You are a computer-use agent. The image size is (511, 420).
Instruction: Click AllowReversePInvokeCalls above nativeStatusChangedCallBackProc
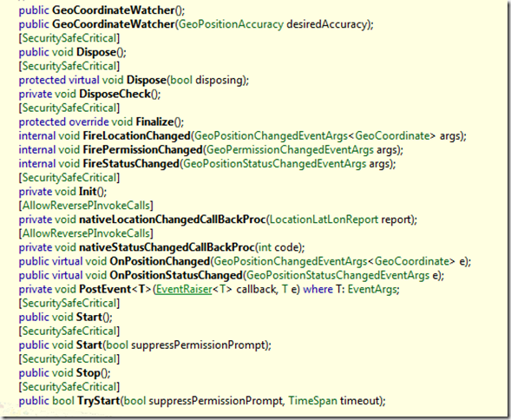86,233
